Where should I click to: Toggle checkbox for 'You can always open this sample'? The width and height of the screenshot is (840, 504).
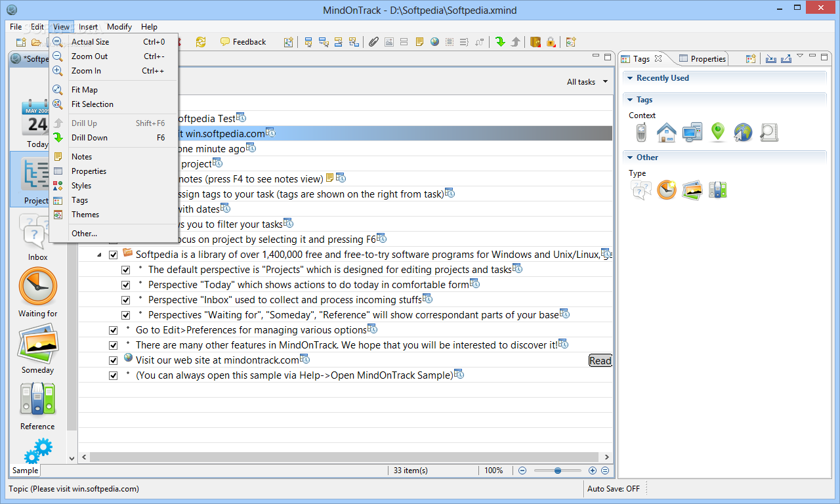click(113, 375)
